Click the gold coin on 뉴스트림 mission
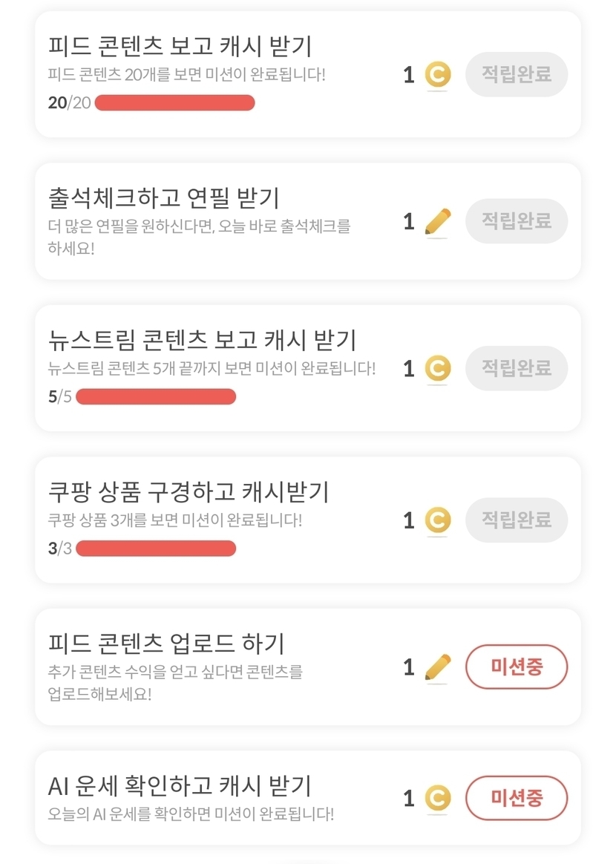 click(x=438, y=368)
